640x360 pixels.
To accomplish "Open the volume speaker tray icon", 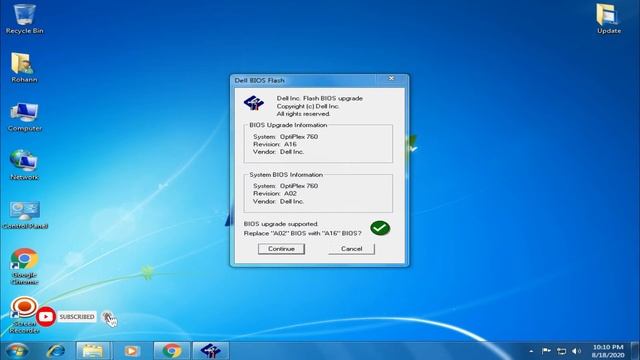I will coord(576,351).
